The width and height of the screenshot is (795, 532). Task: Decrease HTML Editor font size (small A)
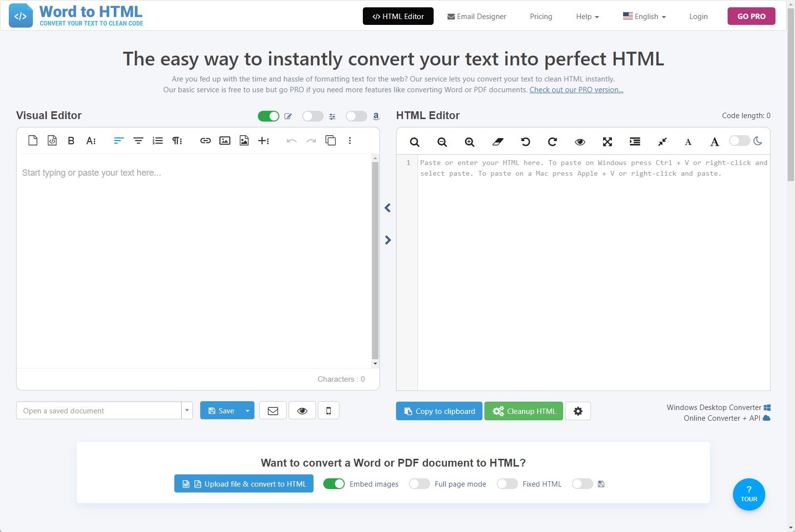click(688, 142)
